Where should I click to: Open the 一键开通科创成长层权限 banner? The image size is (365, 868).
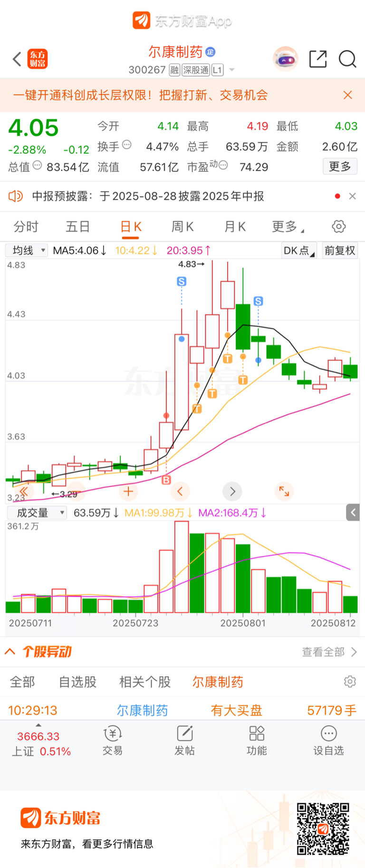(140, 95)
